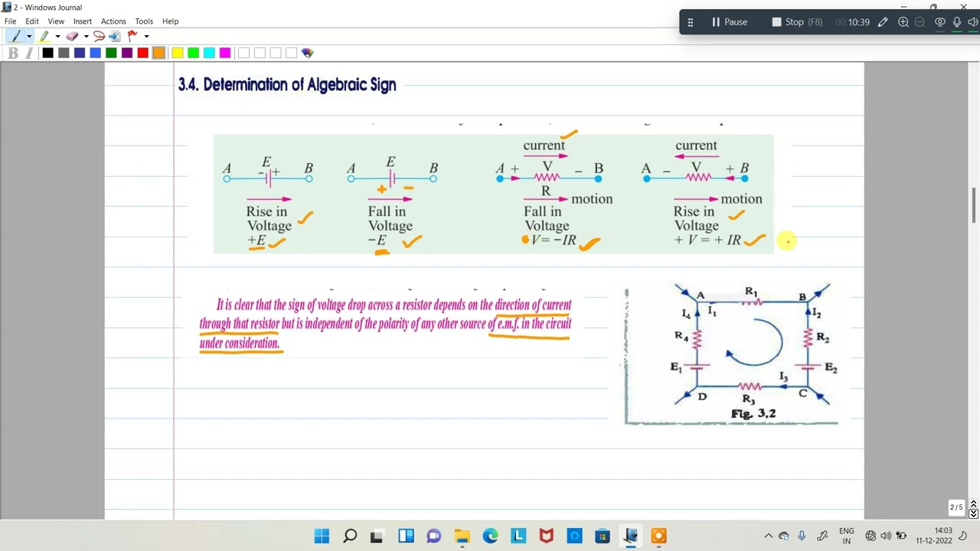Toggle Bold formatting
Viewport: 980px width, 551px height.
coord(13,53)
